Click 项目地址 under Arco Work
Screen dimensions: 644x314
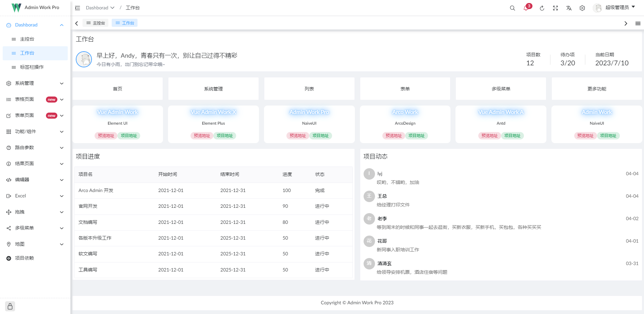click(x=417, y=136)
